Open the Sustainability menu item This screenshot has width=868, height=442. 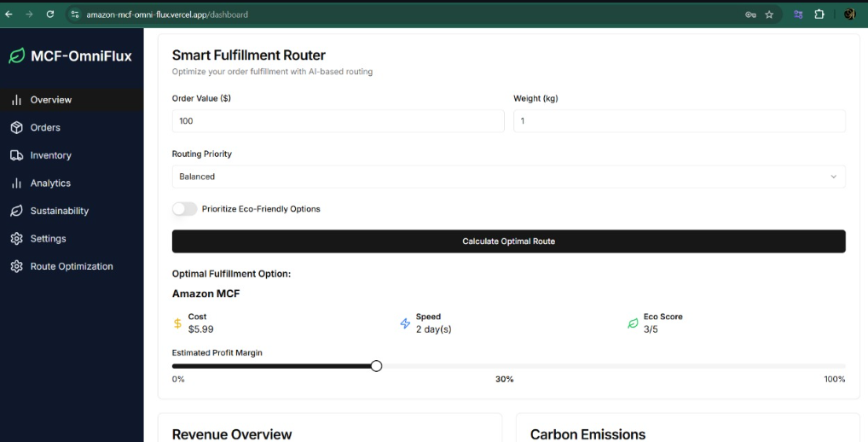[x=72, y=211]
